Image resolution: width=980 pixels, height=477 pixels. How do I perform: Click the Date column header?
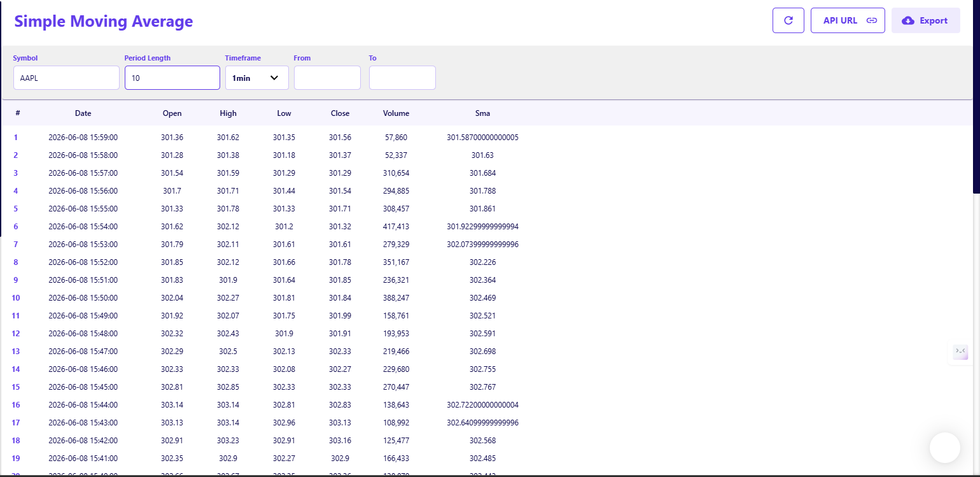83,113
